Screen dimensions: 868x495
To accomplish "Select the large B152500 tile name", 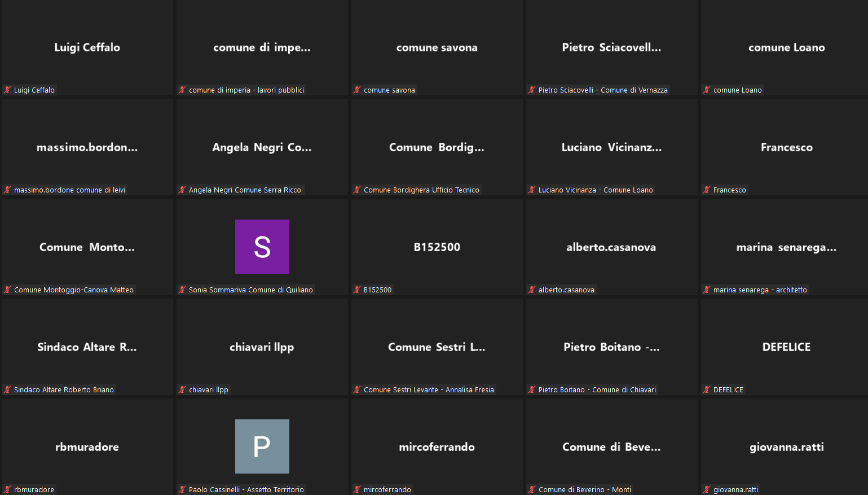I will coord(437,247).
